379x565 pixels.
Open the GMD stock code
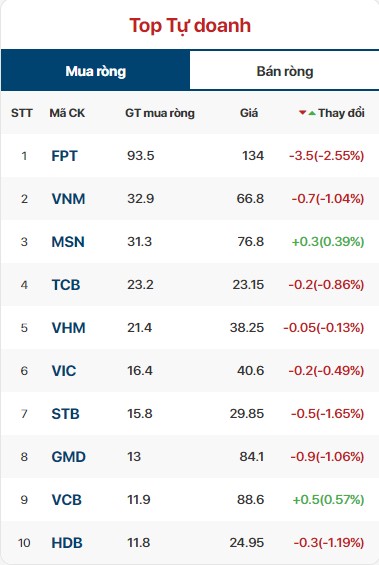pos(68,457)
